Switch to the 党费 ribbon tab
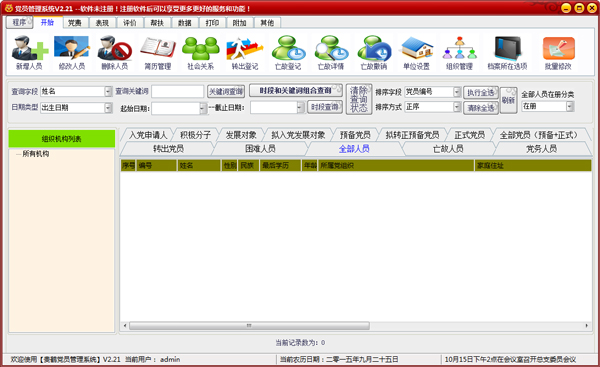This screenshot has height=367, width=600. point(75,23)
